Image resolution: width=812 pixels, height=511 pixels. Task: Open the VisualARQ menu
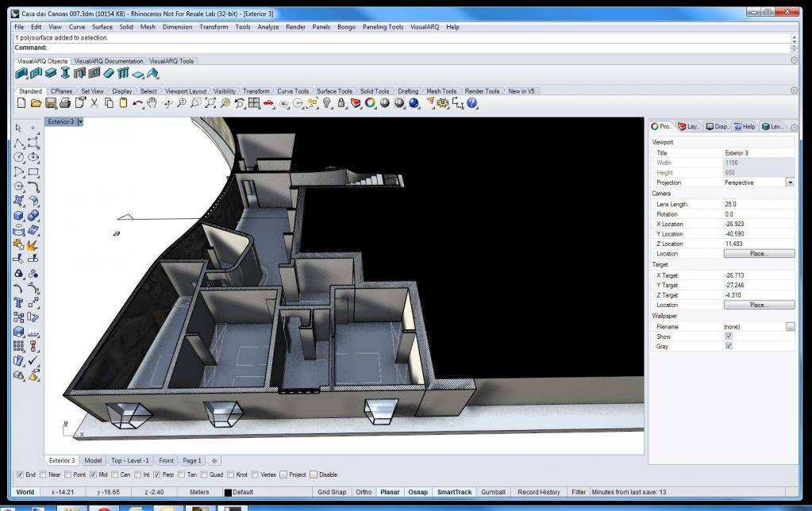[425, 27]
